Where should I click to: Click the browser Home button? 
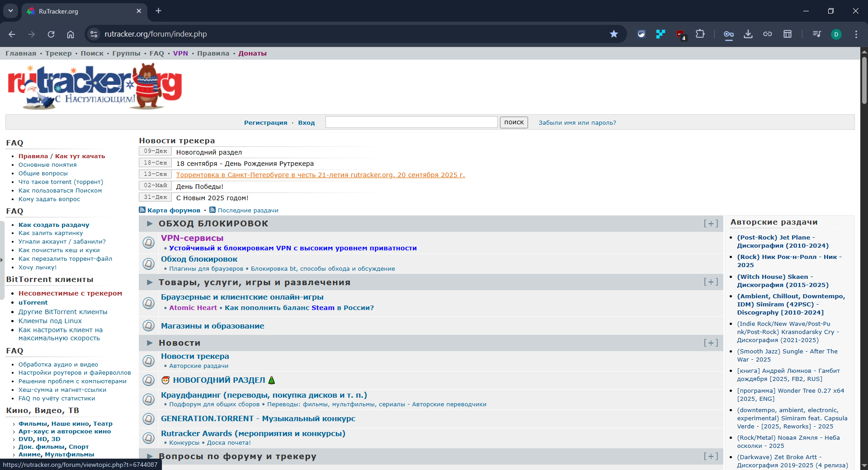(71, 34)
